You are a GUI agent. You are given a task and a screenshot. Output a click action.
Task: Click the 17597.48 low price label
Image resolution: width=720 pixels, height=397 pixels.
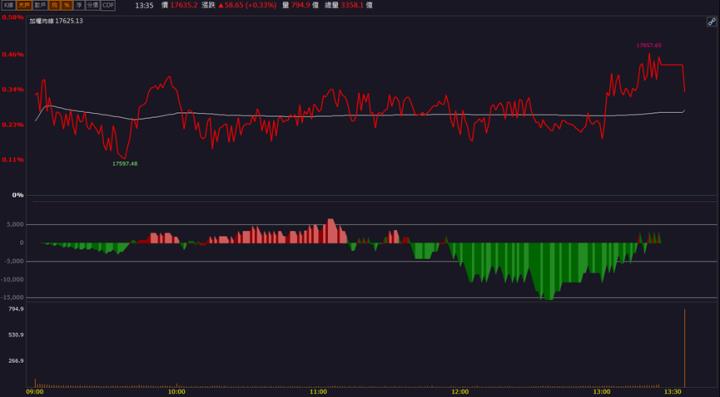125,164
